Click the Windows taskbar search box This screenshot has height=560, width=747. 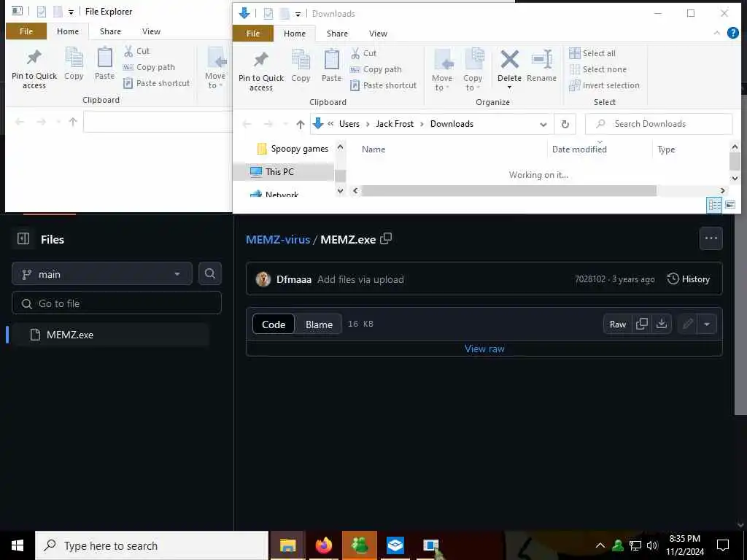[x=152, y=545]
